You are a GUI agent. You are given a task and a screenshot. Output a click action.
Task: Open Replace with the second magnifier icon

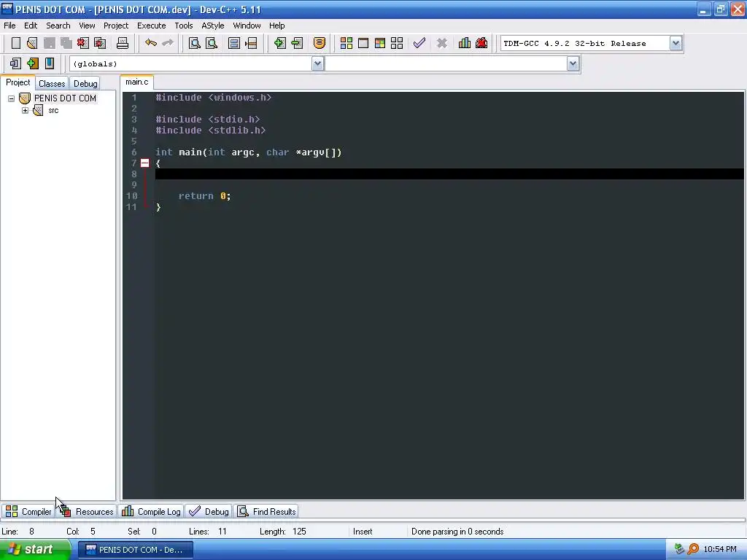point(212,43)
